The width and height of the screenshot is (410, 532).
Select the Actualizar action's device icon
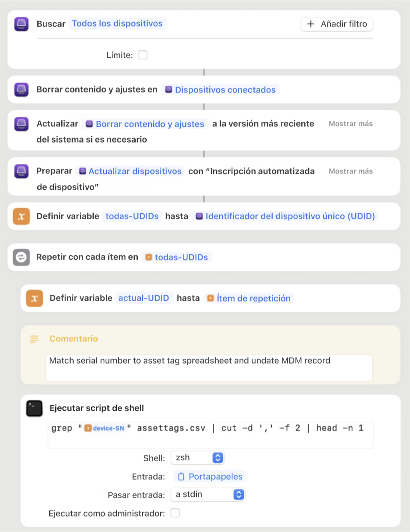(x=21, y=124)
